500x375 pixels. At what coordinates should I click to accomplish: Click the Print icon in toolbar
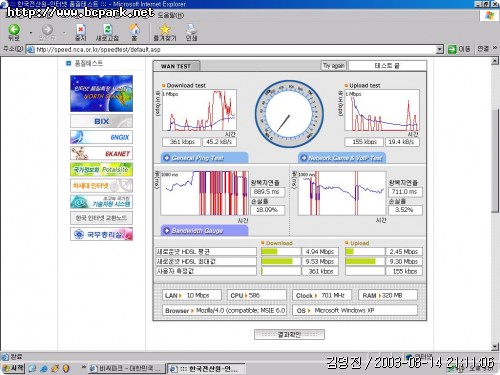pyautogui.click(x=191, y=29)
